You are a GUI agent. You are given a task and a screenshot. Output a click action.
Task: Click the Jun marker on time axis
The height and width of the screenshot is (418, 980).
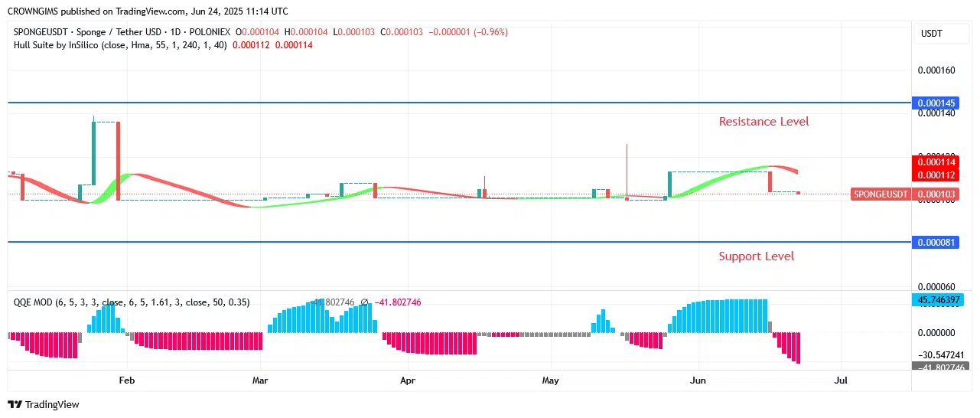[698, 380]
